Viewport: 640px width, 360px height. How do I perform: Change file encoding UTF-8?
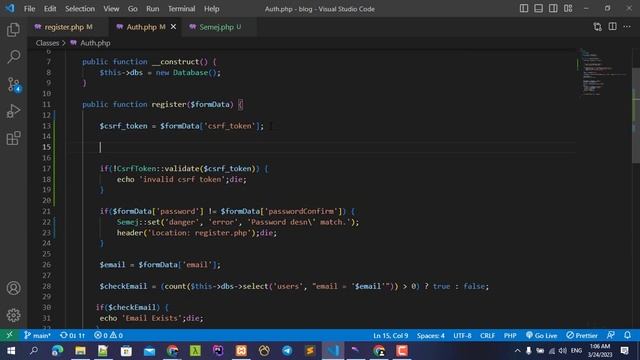[x=462, y=335]
